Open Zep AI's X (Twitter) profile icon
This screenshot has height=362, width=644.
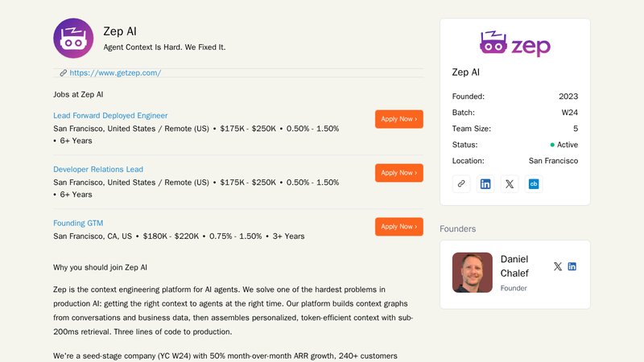510,183
